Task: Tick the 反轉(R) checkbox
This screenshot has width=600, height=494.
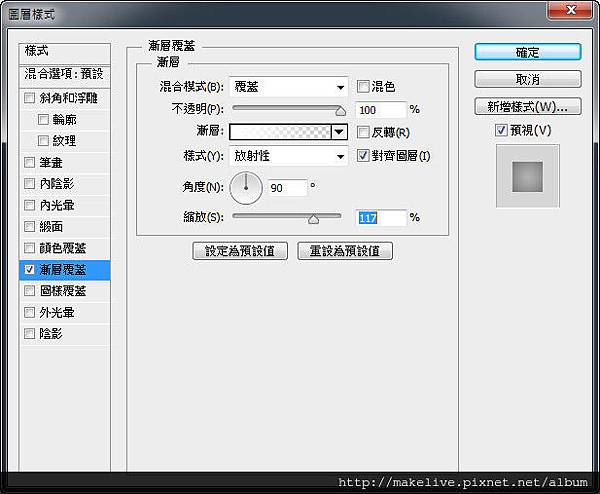Action: point(362,132)
